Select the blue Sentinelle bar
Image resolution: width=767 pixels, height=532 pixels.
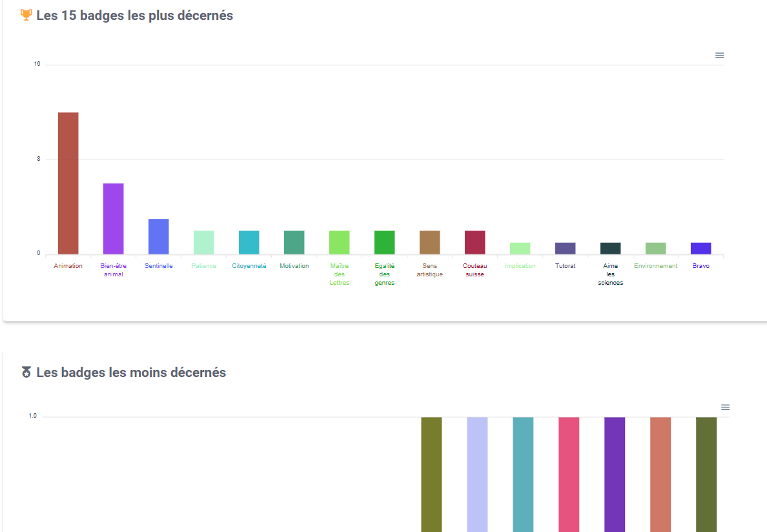[158, 236]
